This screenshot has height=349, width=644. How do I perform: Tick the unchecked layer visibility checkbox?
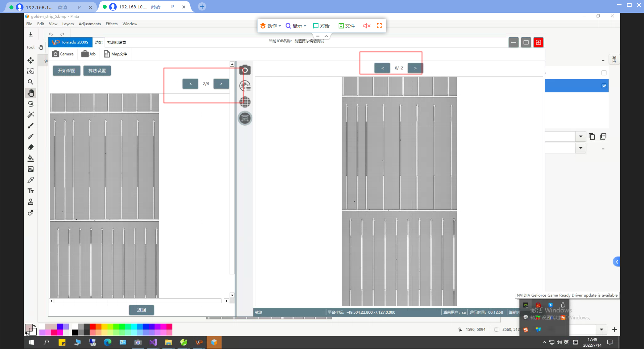click(604, 73)
